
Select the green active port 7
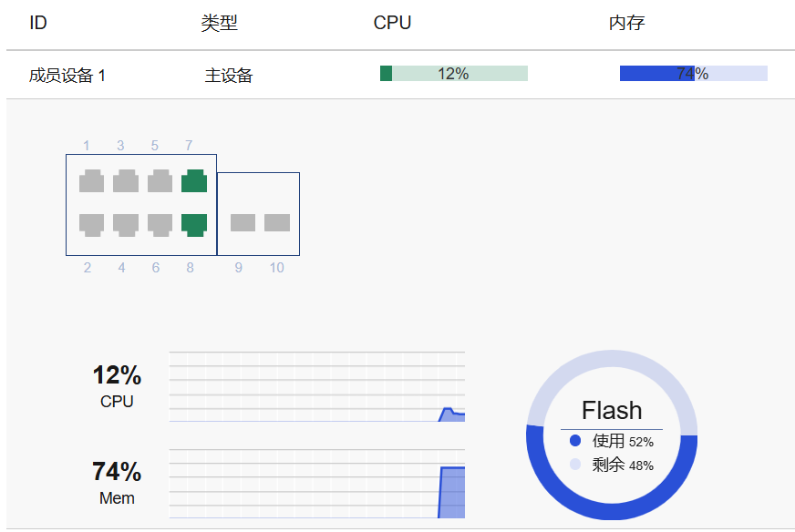point(194,181)
